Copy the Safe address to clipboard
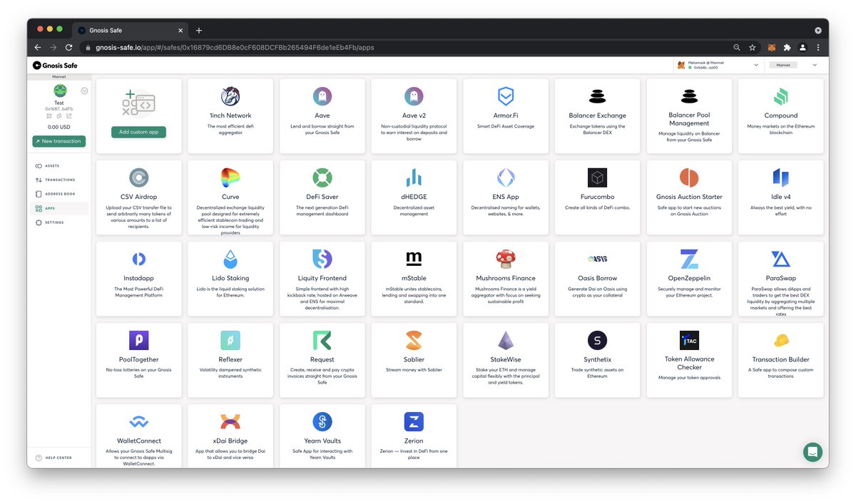 59,115
